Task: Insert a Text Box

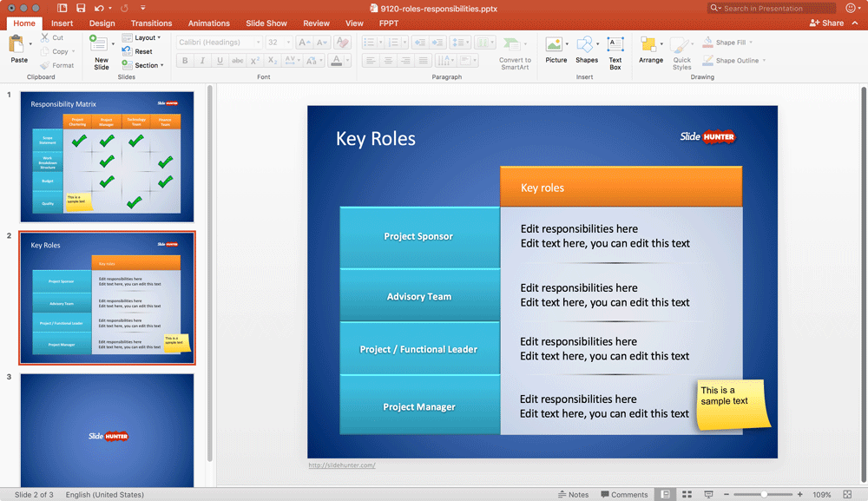Action: [615, 45]
